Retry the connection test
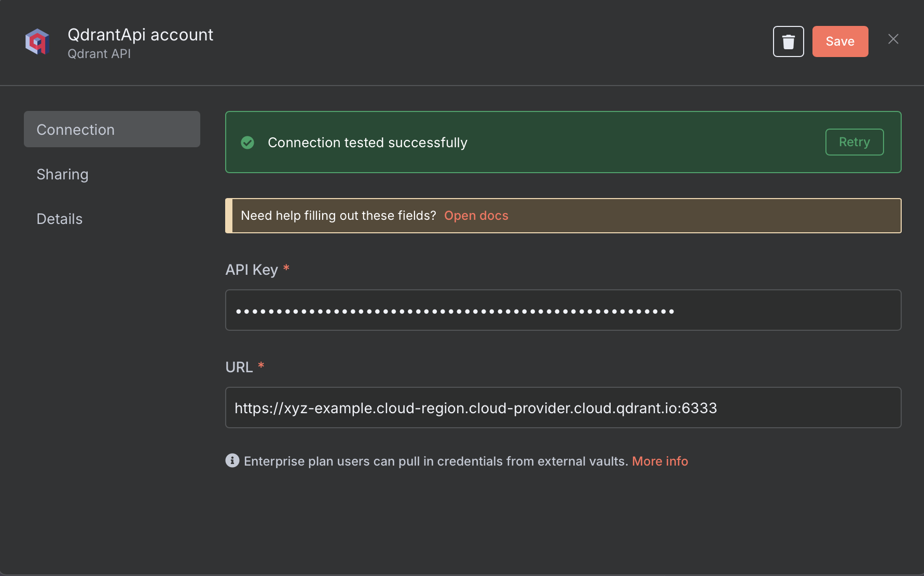The width and height of the screenshot is (924, 576). [x=854, y=142]
